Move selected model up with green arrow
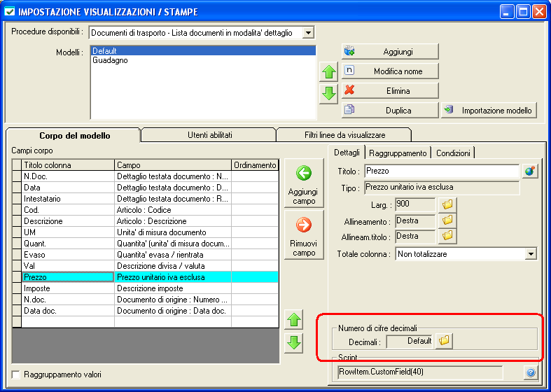This screenshot has height=392, width=551. [x=328, y=73]
